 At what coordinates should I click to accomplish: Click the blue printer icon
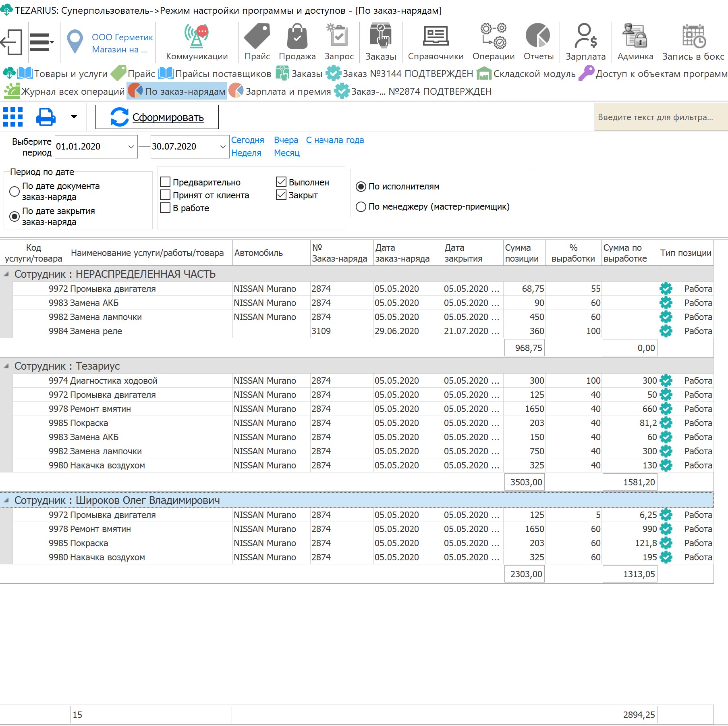click(46, 117)
